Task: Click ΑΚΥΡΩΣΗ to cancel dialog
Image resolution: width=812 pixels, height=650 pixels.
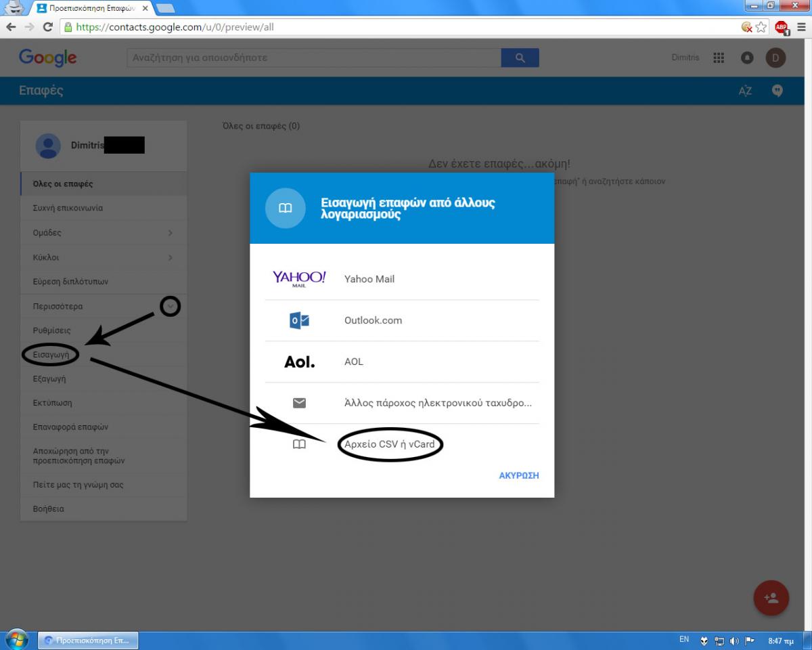Action: (x=519, y=475)
